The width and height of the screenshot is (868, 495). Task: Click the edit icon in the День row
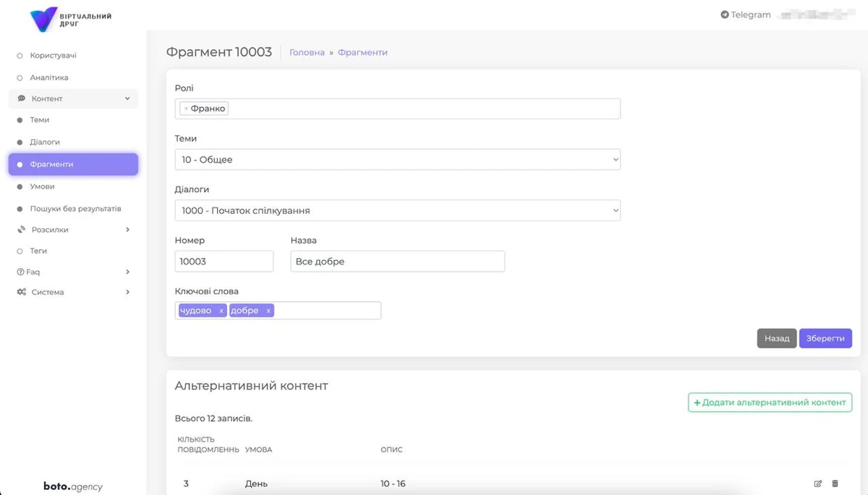click(818, 483)
